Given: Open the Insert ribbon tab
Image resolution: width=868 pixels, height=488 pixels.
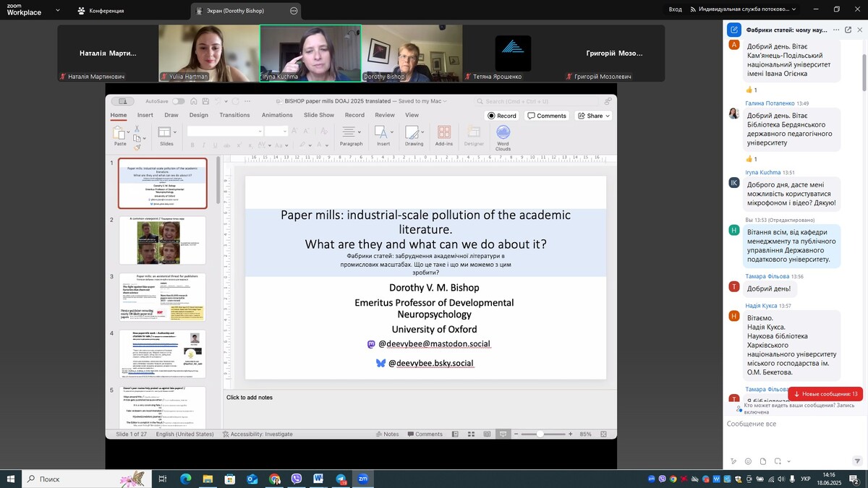Looking at the screenshot, I should coord(145,115).
